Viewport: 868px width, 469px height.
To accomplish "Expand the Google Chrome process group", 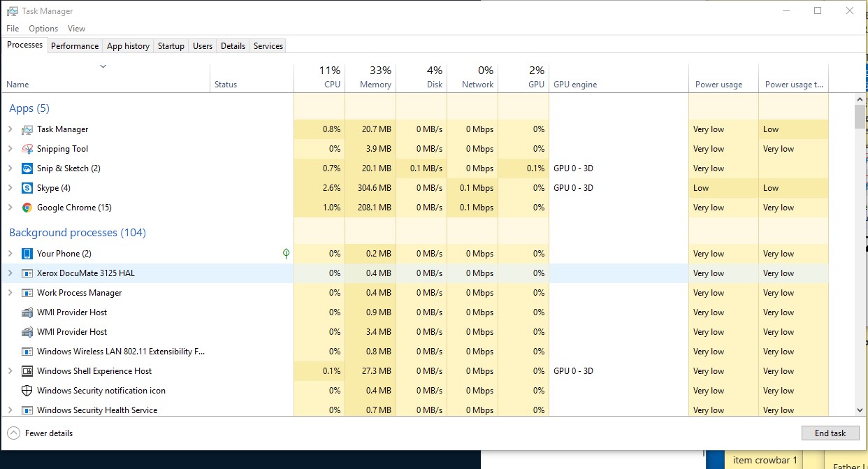I will pyautogui.click(x=10, y=208).
